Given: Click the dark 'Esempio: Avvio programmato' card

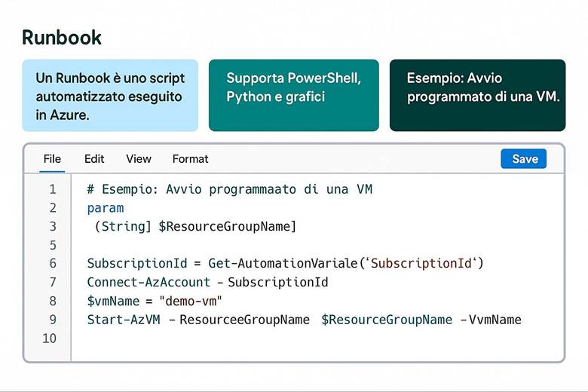Looking at the screenshot, I should pyautogui.click(x=477, y=96).
